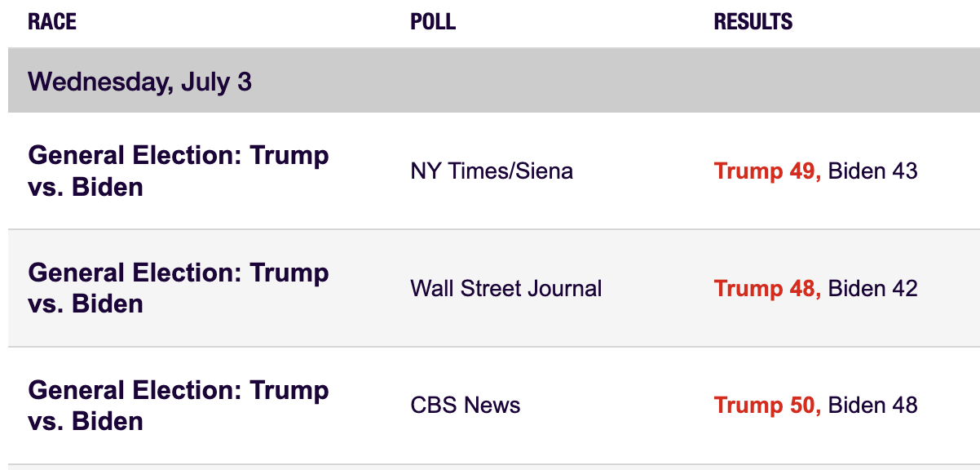Click the POLL column header
The image size is (980, 470).
coord(433,22)
